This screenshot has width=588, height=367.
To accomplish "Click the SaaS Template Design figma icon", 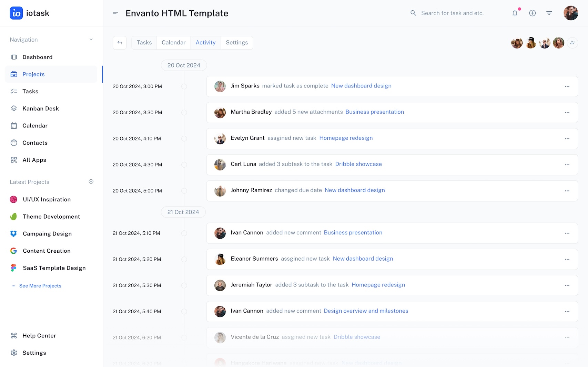I will (x=13, y=268).
